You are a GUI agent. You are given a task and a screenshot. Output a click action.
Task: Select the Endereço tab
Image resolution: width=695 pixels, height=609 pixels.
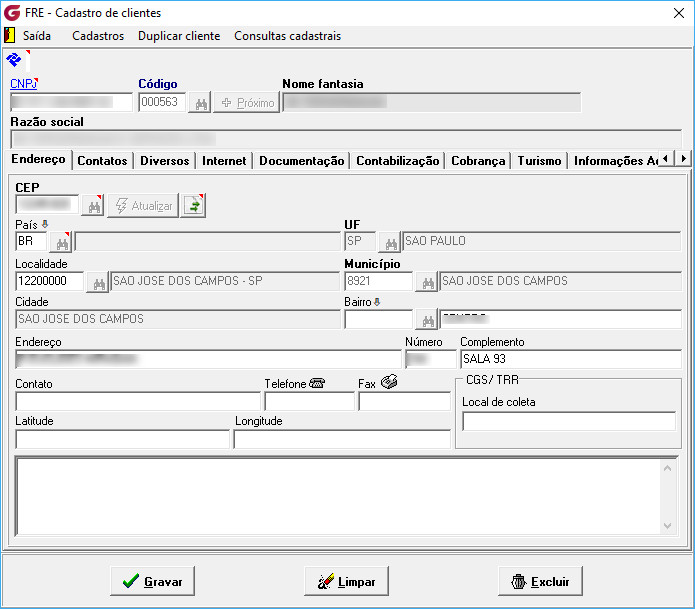pyautogui.click(x=39, y=159)
